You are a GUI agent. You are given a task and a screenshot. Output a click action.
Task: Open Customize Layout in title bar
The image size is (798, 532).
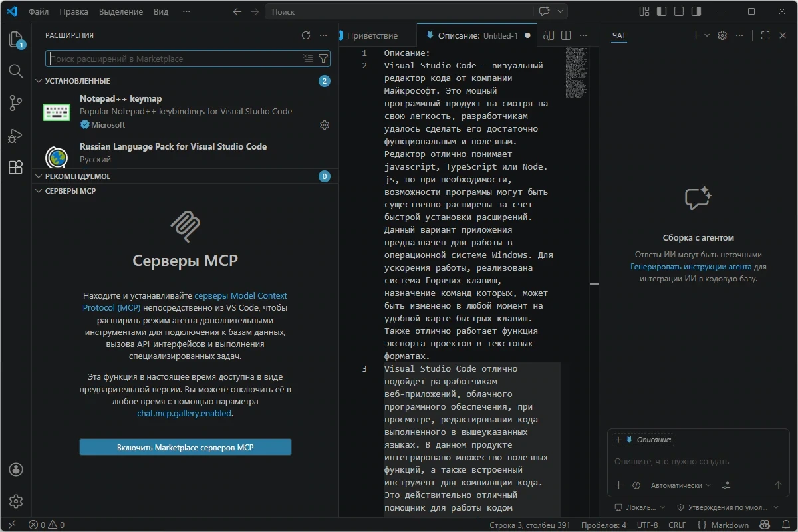tap(644, 11)
